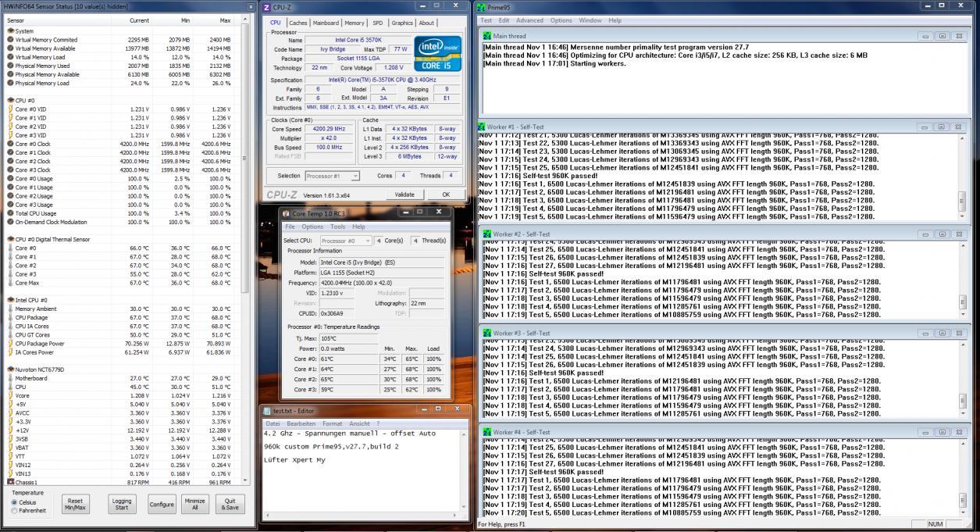Open the Window menu in Prime95
Viewport: 980px width, 532px height.
[590, 20]
